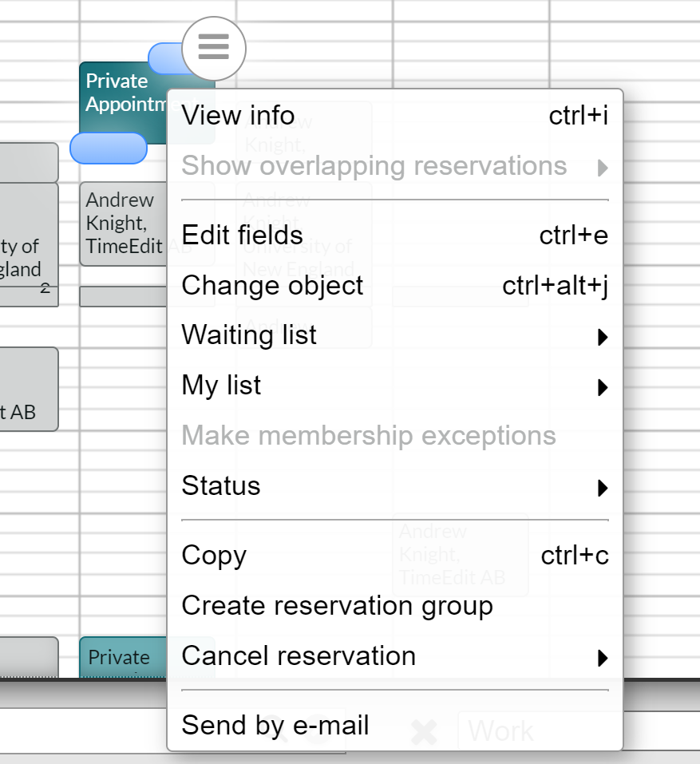Click the blue handle below Private Appointment
700x764 pixels.
pyautogui.click(x=108, y=148)
